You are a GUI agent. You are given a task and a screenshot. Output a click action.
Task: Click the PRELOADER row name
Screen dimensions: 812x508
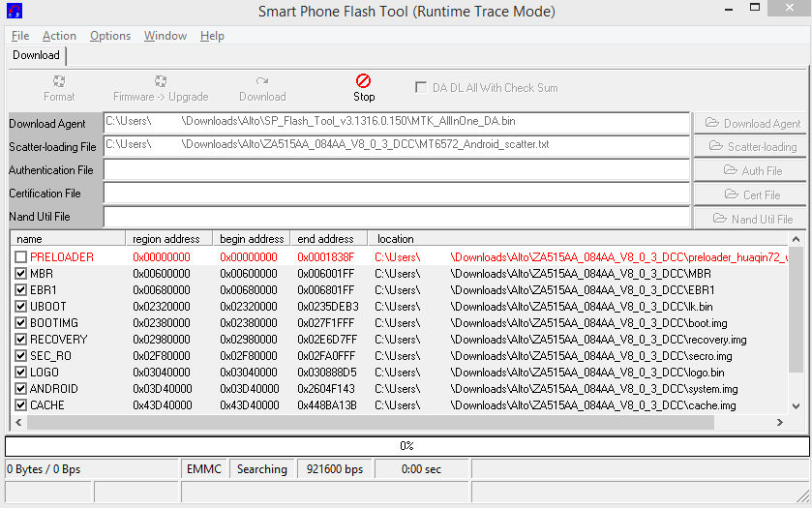[x=62, y=256]
